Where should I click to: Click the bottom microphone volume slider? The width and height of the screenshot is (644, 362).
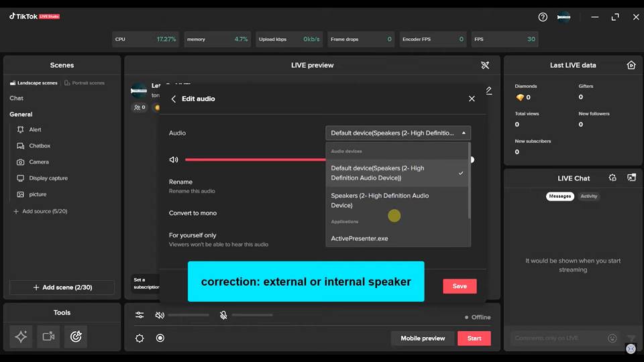[x=252, y=315]
